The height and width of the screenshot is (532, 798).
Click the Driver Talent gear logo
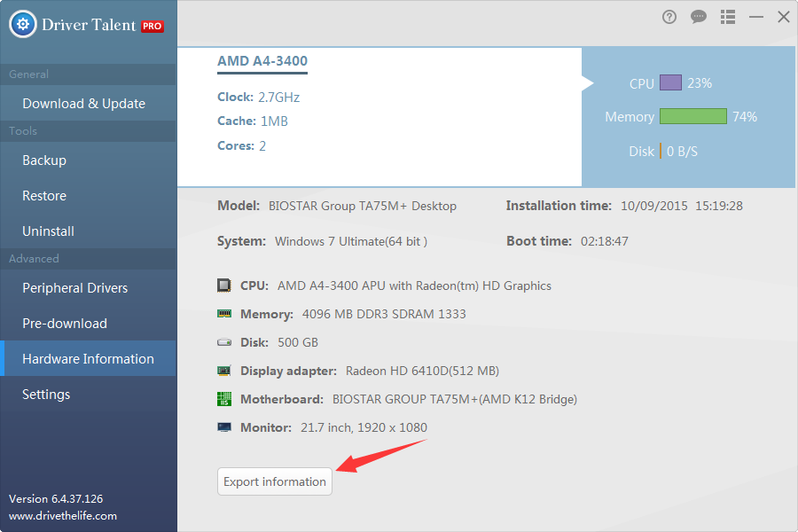pyautogui.click(x=23, y=24)
